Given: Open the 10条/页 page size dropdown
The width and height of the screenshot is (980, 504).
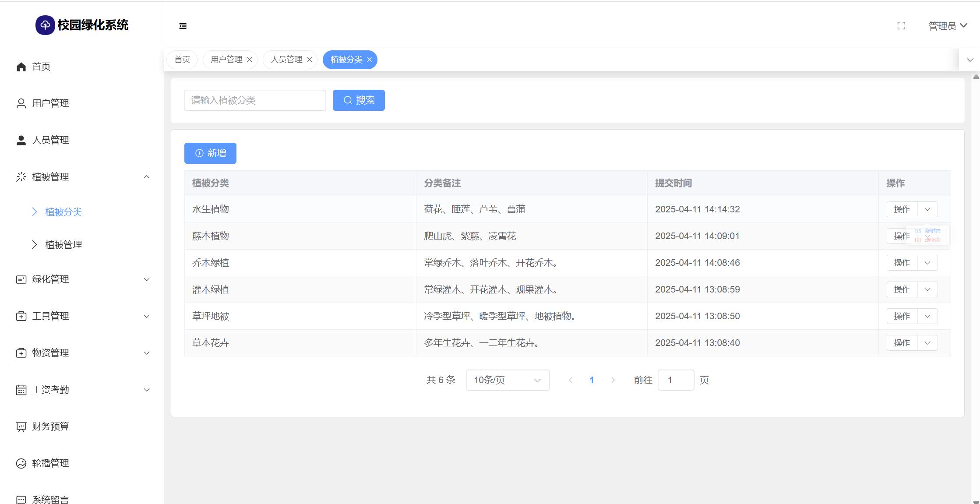Looking at the screenshot, I should coord(508,380).
